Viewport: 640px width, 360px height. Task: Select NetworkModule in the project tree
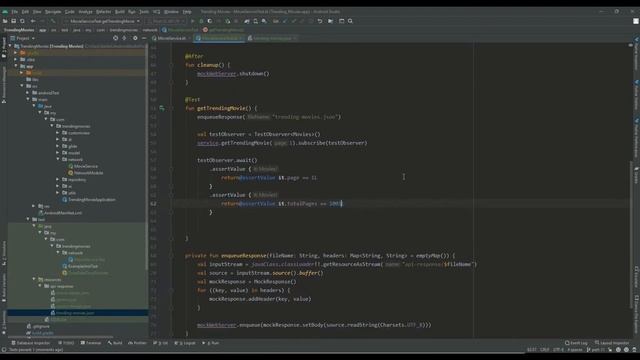(86, 173)
